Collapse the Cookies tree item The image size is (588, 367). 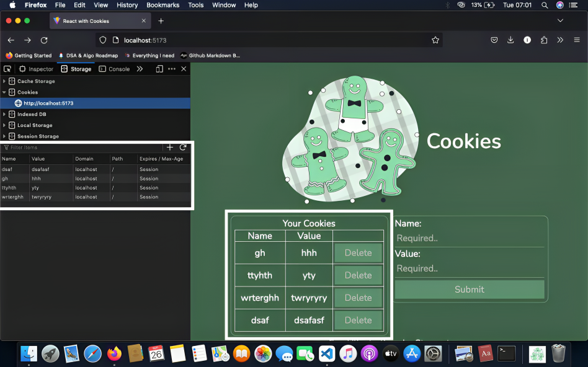point(4,92)
